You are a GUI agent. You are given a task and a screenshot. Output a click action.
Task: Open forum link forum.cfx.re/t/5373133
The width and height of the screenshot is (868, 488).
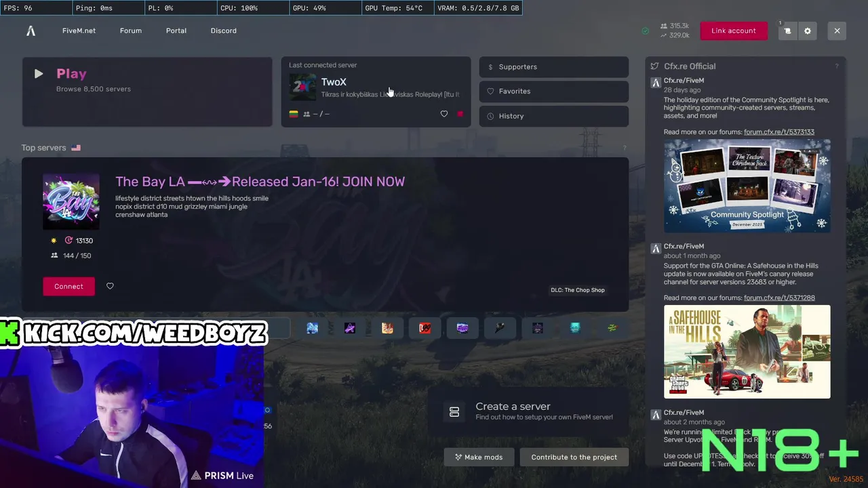779,131
